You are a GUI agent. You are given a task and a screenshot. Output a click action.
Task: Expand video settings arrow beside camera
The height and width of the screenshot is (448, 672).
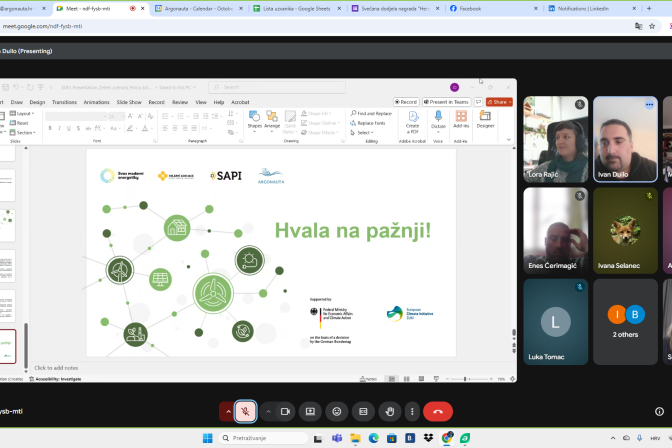pyautogui.click(x=268, y=411)
